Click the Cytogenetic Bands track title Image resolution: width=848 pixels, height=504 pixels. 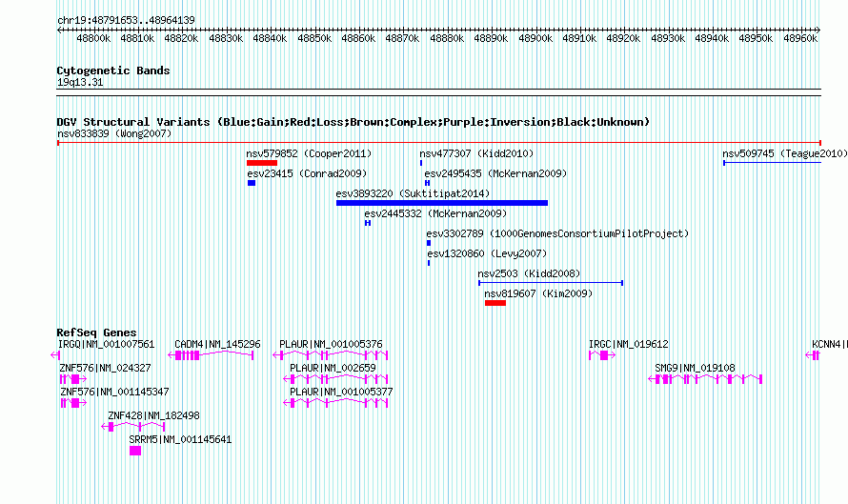(113, 71)
